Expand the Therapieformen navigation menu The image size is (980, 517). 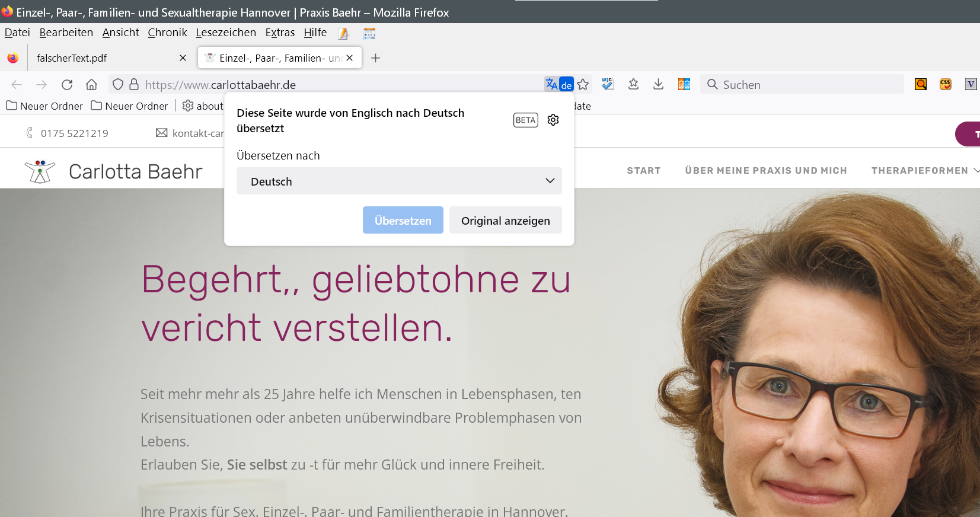point(924,171)
